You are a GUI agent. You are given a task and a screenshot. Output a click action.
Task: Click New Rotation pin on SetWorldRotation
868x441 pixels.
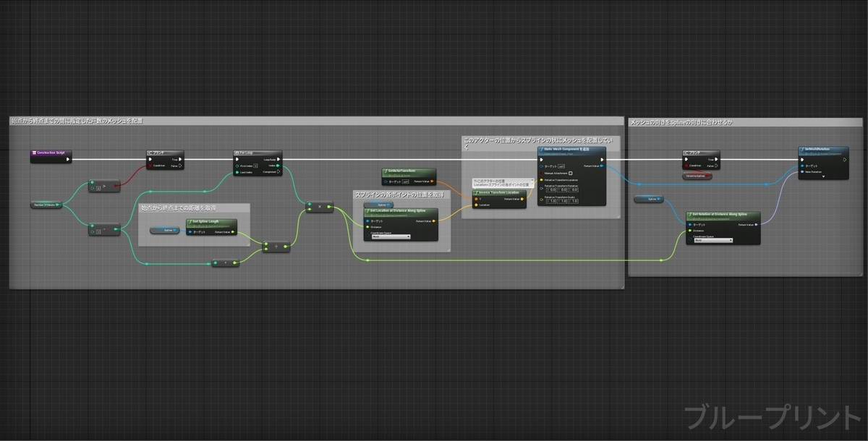[802, 171]
